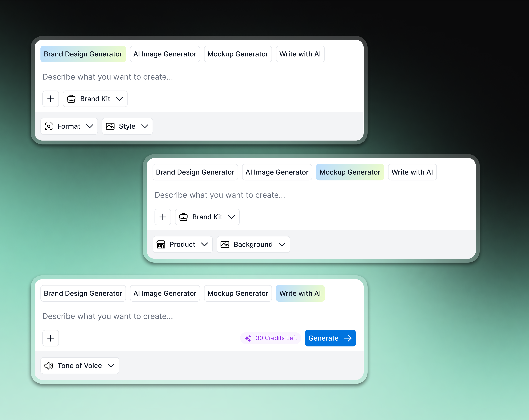Click the Product storefront icon

point(161,244)
